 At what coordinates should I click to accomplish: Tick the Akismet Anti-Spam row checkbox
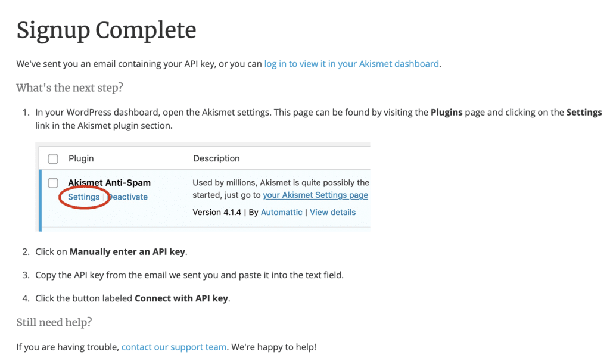pos(53,183)
